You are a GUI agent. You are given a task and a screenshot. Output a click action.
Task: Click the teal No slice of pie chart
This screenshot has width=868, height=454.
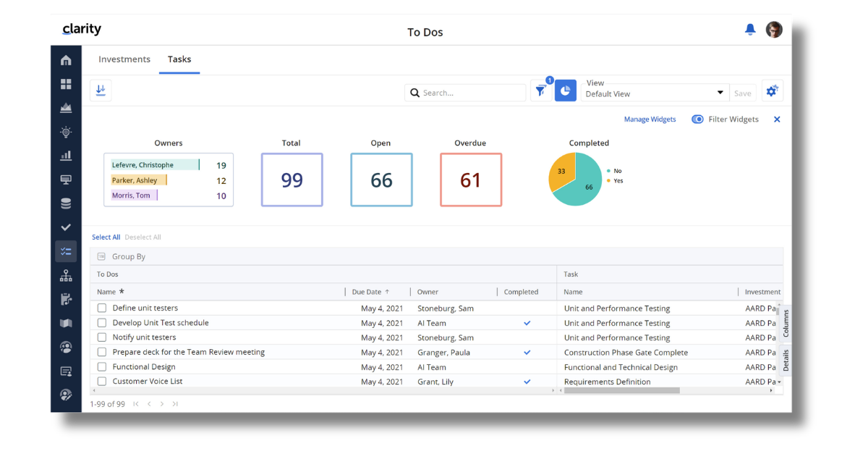click(583, 185)
